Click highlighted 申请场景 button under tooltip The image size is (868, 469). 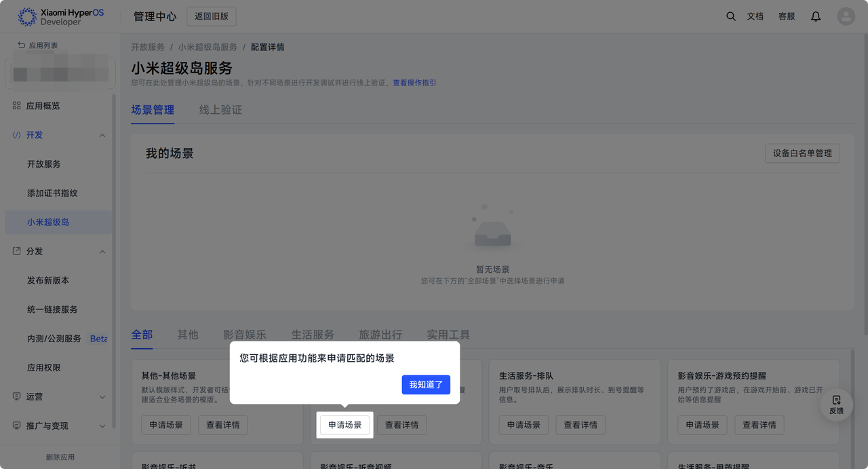(344, 425)
